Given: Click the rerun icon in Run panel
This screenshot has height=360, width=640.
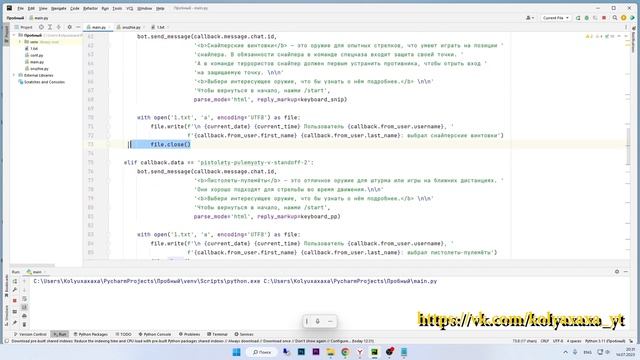Looking at the screenshot, I should (x=15, y=281).
